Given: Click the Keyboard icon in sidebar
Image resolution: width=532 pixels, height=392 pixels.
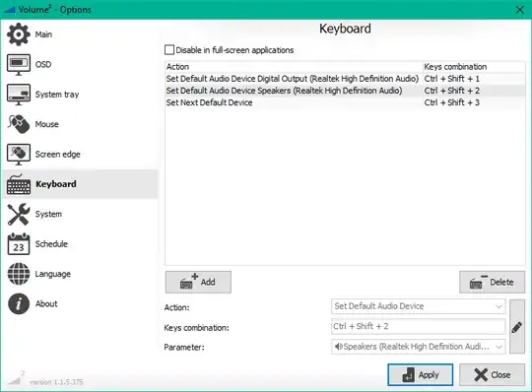Looking at the screenshot, I should click(x=19, y=184).
